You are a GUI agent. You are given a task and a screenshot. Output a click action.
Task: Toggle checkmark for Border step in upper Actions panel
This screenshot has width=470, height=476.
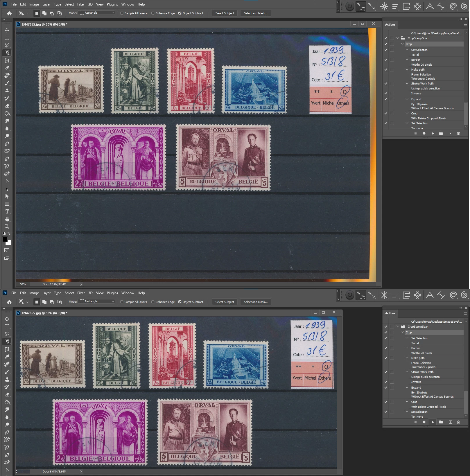[386, 60]
